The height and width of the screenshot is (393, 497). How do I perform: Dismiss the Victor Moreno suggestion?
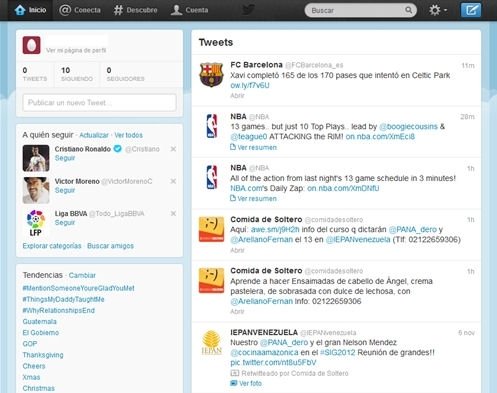point(173,181)
